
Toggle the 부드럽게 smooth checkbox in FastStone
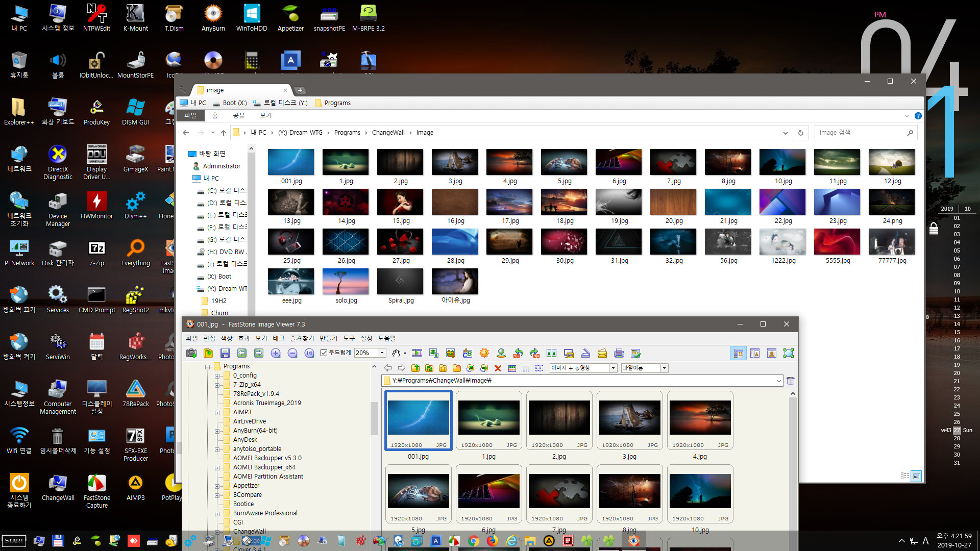[x=324, y=353]
